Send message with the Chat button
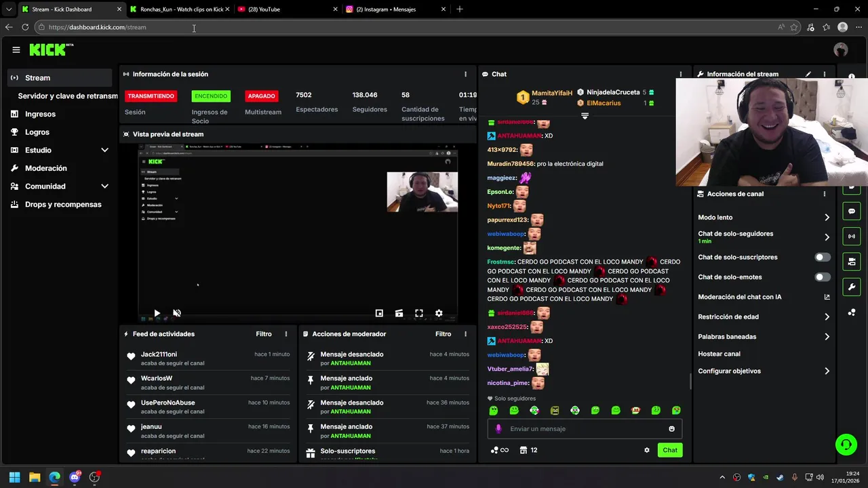This screenshot has height=488, width=868. click(670, 450)
